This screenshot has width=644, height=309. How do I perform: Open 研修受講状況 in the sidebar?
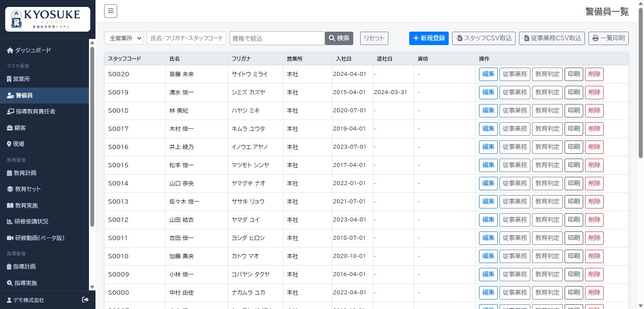[x=44, y=221]
